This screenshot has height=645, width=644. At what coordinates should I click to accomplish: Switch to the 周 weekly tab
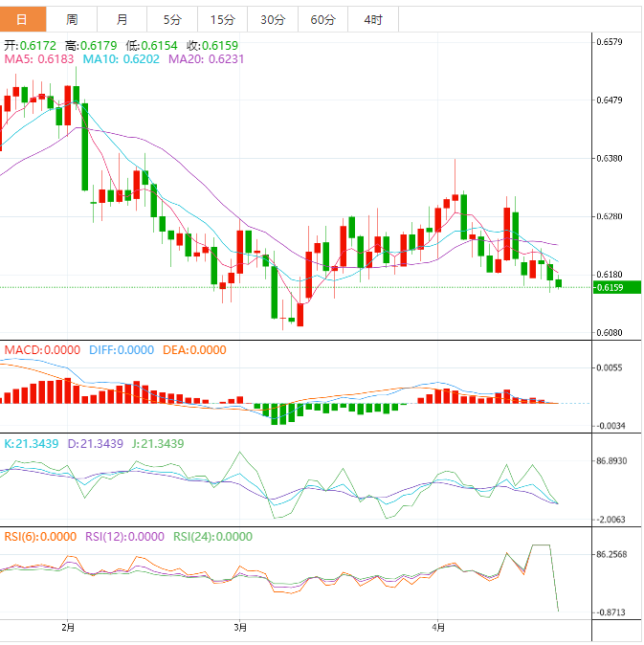pyautogui.click(x=72, y=19)
